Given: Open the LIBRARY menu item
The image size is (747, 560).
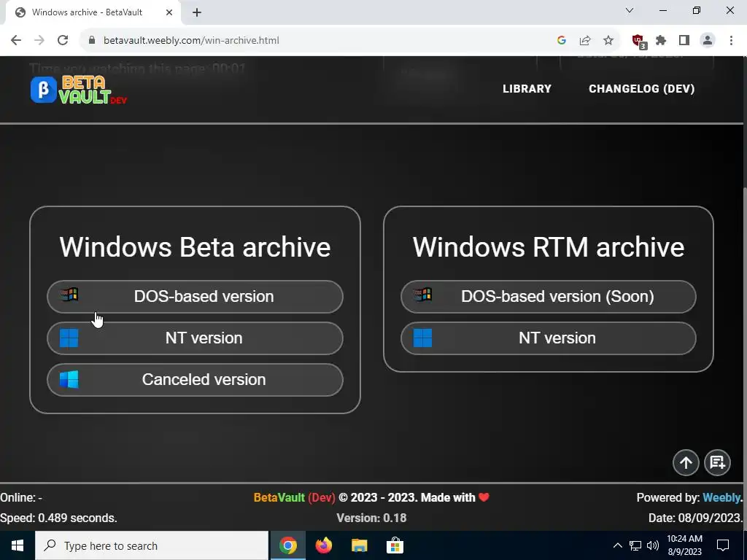Looking at the screenshot, I should click(x=527, y=88).
